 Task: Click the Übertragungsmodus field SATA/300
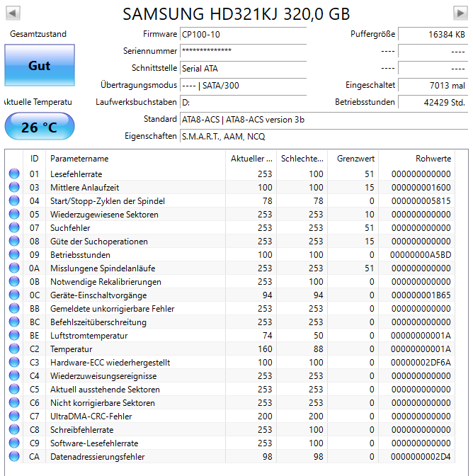point(244,85)
